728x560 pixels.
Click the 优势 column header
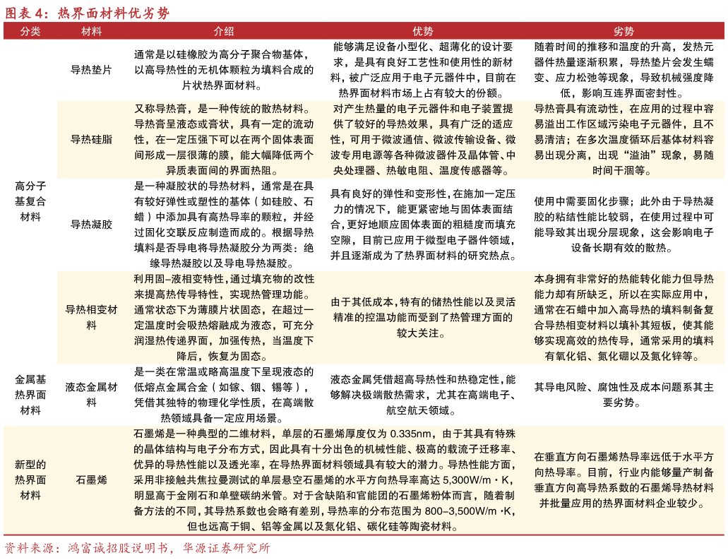click(x=422, y=31)
